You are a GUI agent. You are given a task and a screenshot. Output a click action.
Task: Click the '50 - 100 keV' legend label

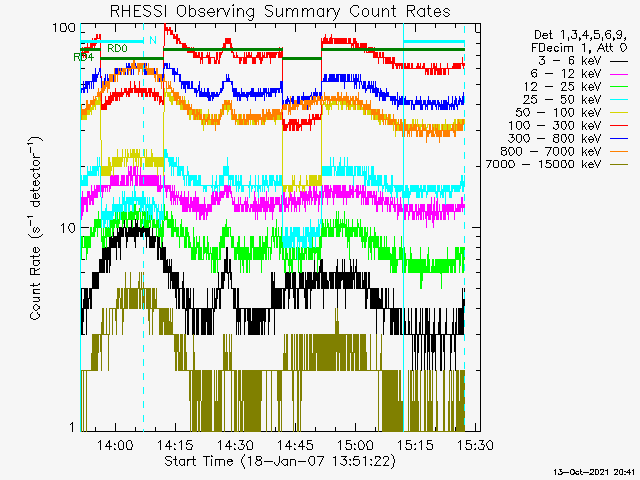click(558, 113)
